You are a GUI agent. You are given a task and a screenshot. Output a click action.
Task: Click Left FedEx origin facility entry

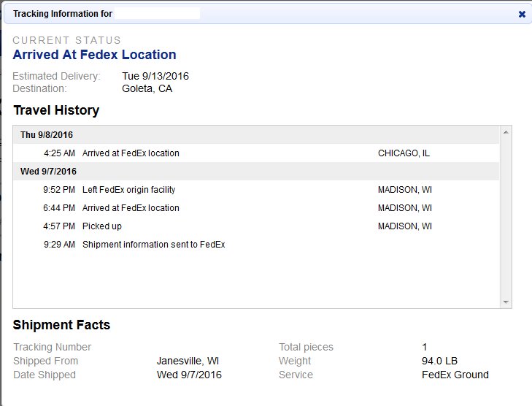click(x=128, y=190)
